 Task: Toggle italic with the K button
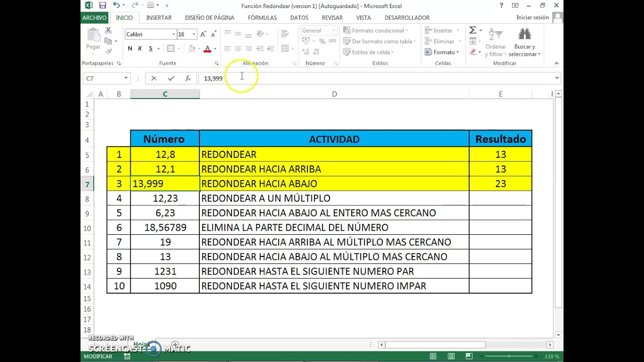[x=140, y=49]
